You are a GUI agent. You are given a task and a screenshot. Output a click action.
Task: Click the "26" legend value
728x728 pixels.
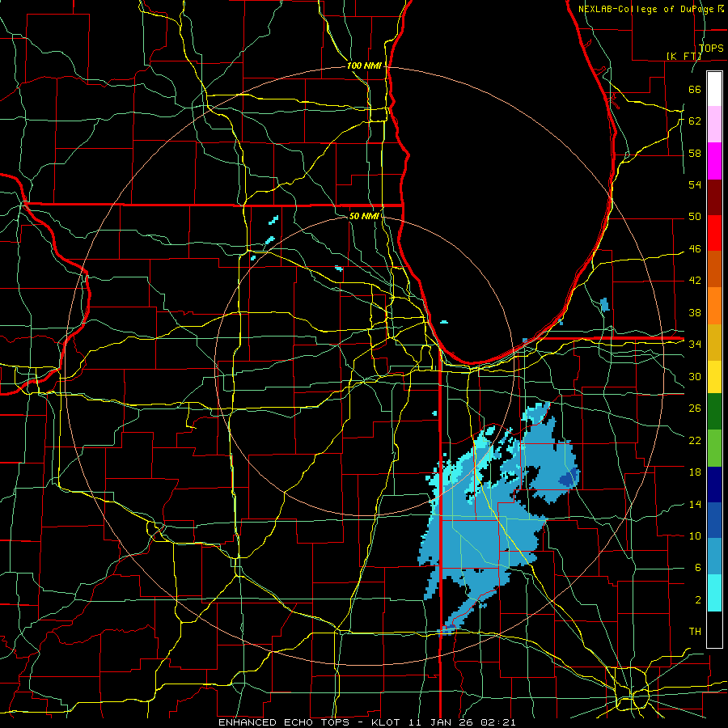(695, 408)
